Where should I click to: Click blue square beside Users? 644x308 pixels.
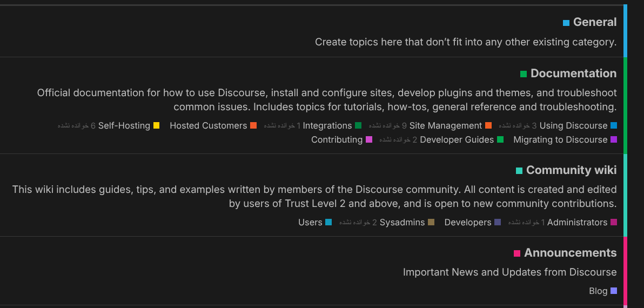coord(328,222)
